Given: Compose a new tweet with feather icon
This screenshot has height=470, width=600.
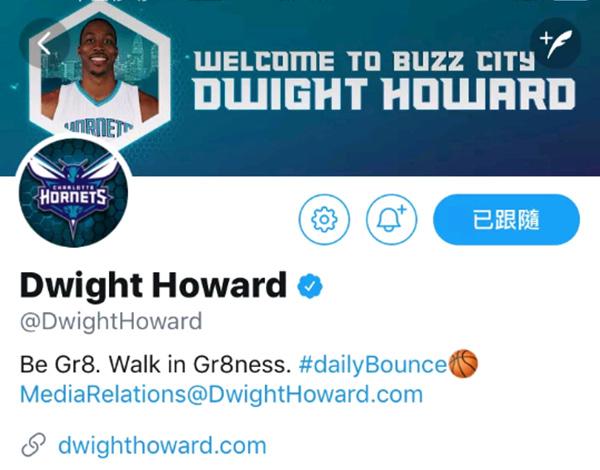Looking at the screenshot, I should (x=556, y=43).
